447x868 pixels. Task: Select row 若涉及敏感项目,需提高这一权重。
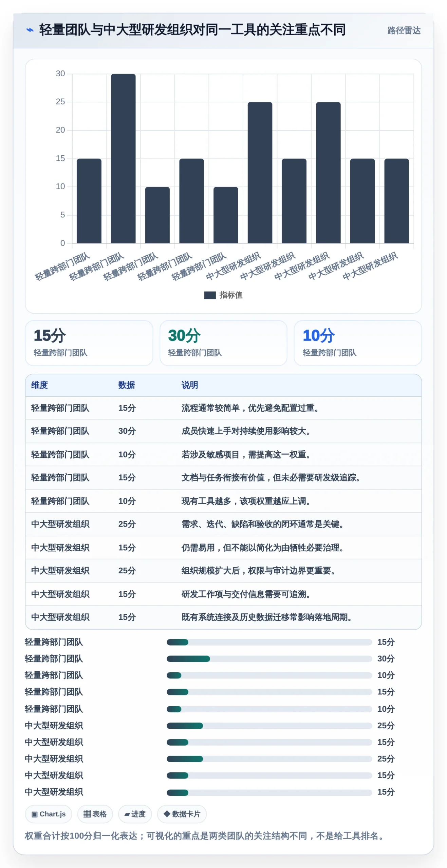(x=223, y=454)
